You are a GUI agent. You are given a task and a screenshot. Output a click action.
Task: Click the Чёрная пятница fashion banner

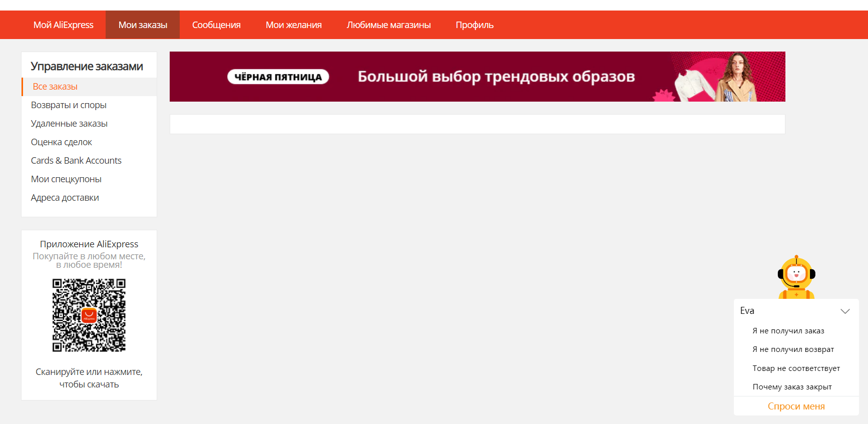pos(477,77)
